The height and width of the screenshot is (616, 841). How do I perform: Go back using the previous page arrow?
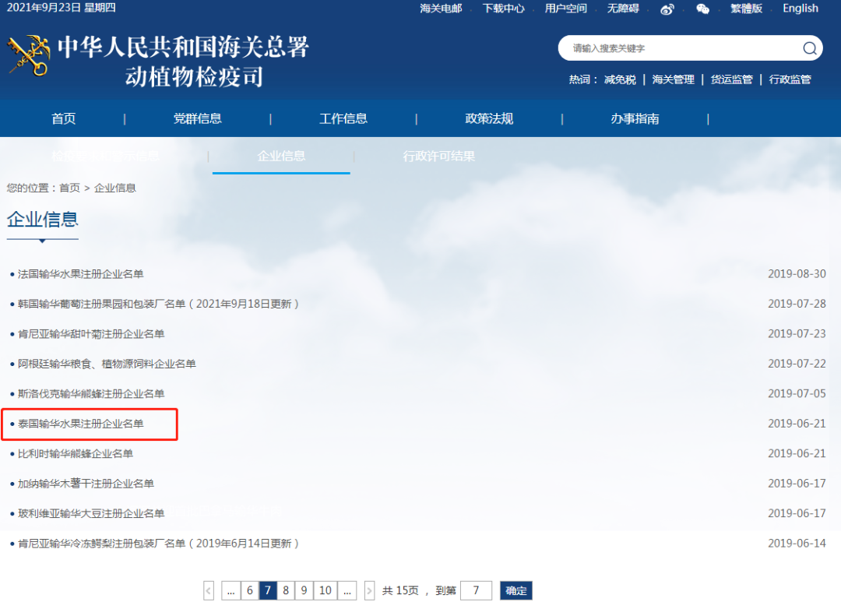[208, 590]
